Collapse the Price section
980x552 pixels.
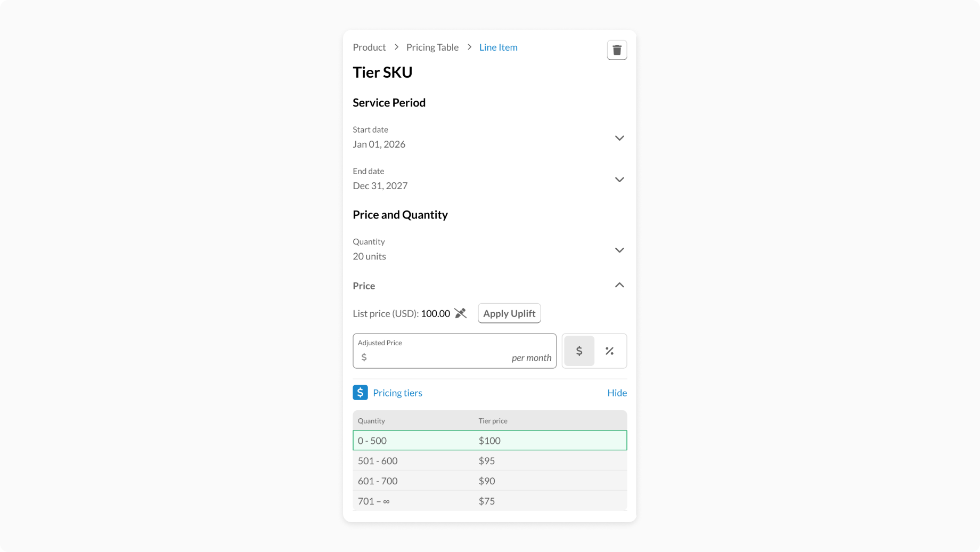pos(619,286)
